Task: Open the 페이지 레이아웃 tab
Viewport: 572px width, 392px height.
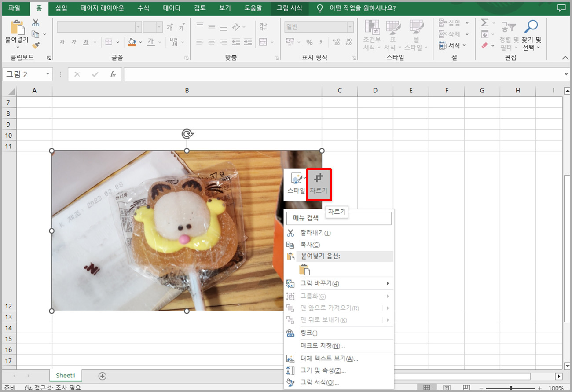Action: 102,8
